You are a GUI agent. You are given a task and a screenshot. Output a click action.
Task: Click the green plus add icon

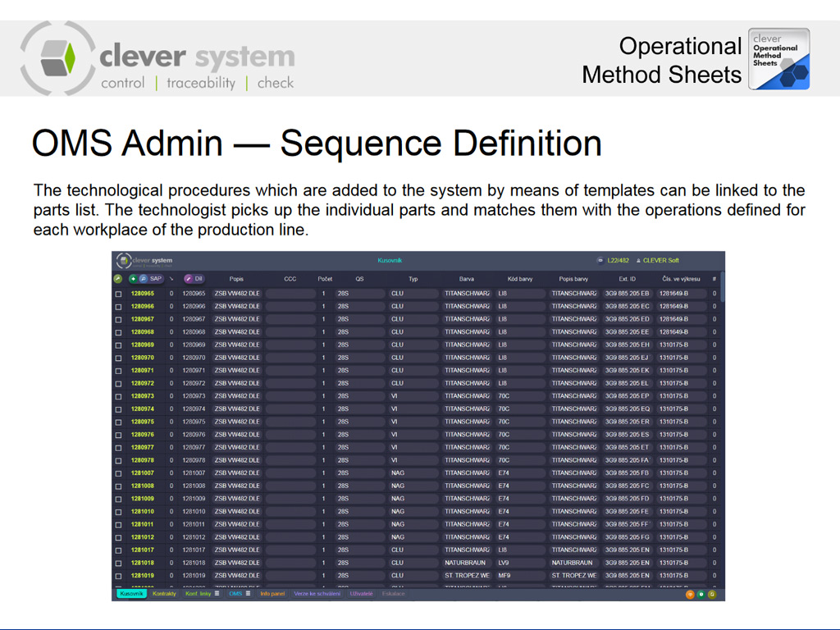134,279
